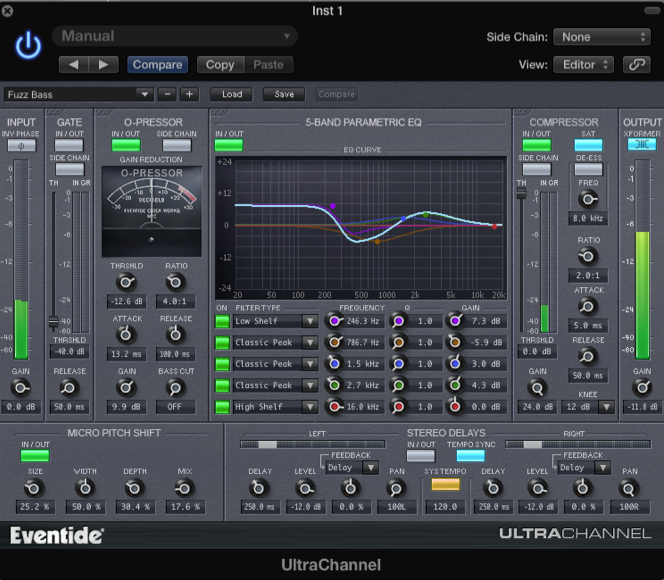The image size is (664, 580).
Task: Click the Copy button
Action: tap(220, 65)
